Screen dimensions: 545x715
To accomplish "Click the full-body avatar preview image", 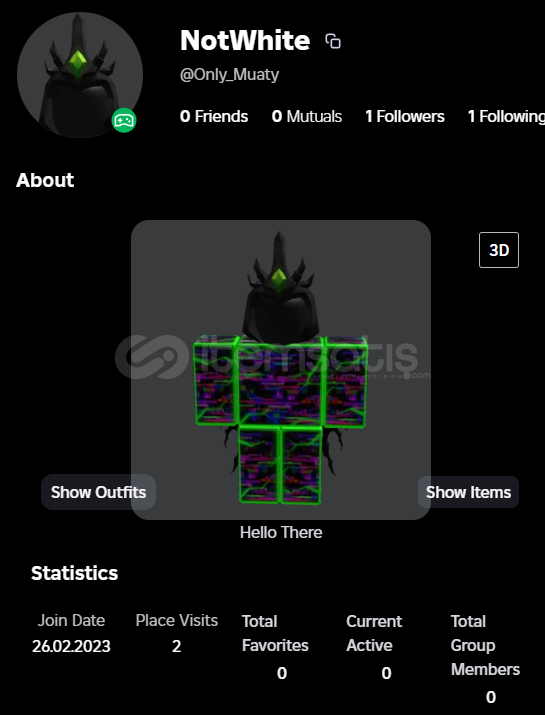I will (281, 370).
